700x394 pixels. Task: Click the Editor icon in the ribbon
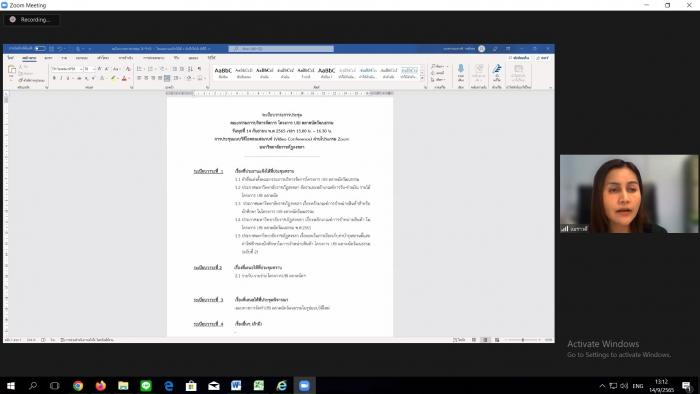tap(496, 72)
